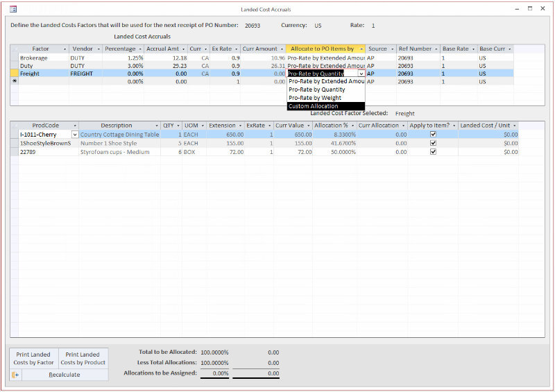Uncheck Apply to Item for Country Cottage Dining Table
Viewport: 555px width, 392px height.
coord(433,134)
